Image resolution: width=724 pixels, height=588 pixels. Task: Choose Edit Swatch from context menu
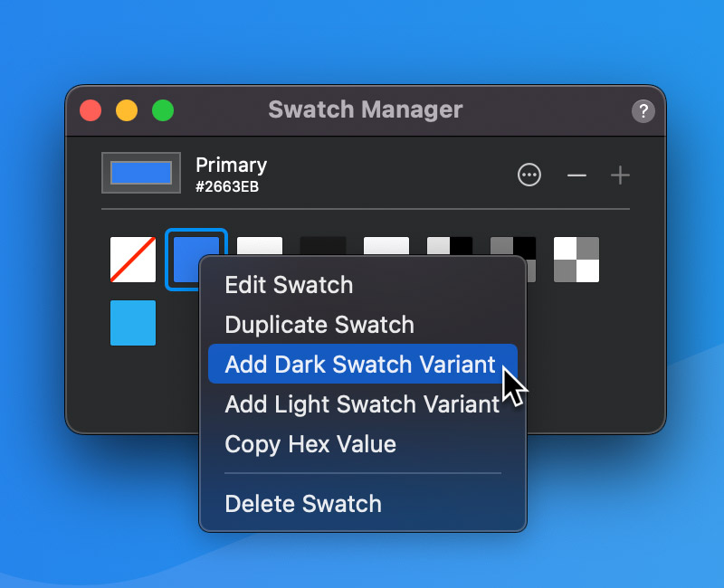pos(289,285)
